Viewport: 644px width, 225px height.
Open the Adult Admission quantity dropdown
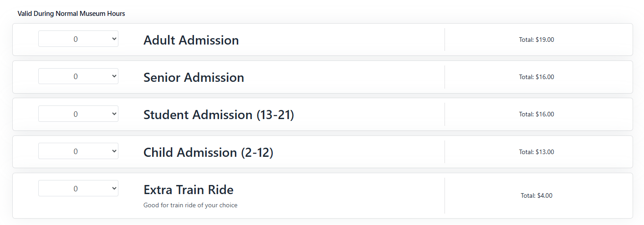[x=78, y=39]
